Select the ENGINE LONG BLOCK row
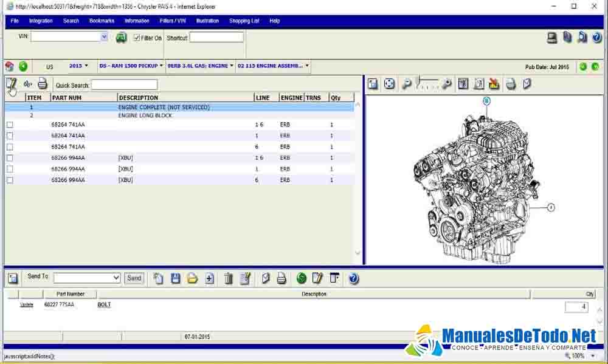 pyautogui.click(x=179, y=115)
